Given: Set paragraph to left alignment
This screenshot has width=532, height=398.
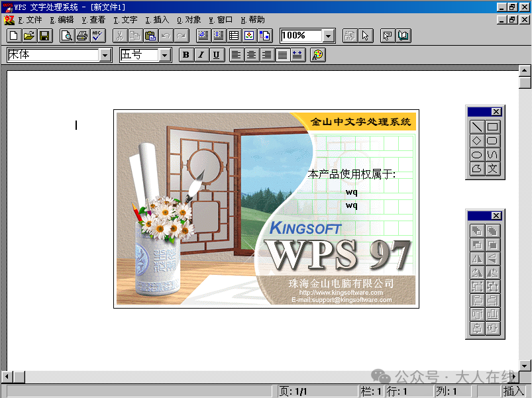Looking at the screenshot, I should 237,55.
